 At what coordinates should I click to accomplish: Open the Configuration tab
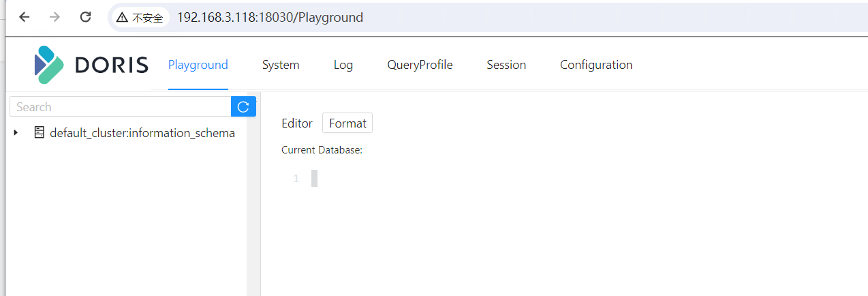596,65
